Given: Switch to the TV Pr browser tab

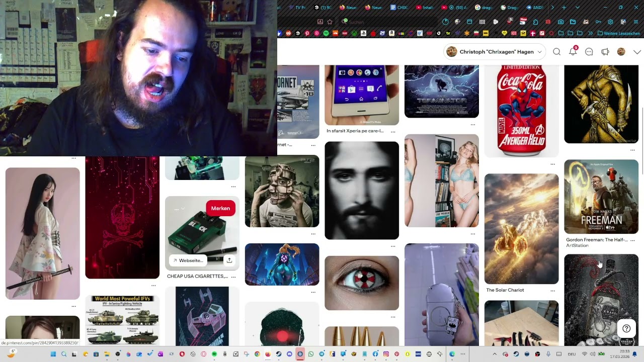Looking at the screenshot, I should pyautogui.click(x=298, y=8).
